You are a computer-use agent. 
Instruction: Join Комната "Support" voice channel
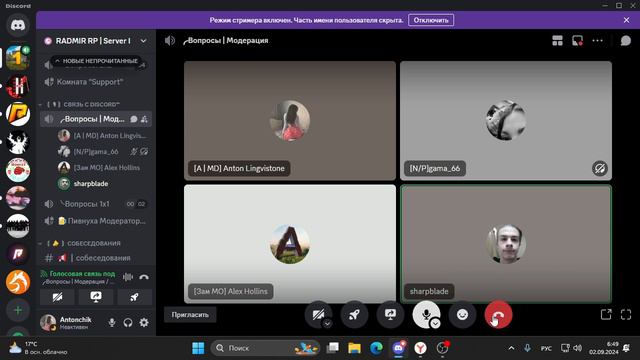pos(96,82)
